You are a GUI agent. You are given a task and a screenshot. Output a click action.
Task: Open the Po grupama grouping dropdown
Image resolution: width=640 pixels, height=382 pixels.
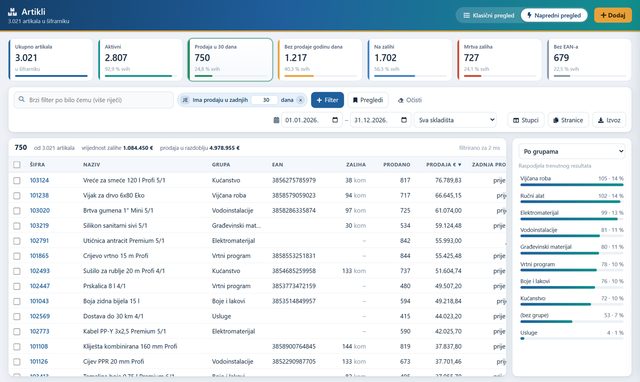pyautogui.click(x=572, y=151)
